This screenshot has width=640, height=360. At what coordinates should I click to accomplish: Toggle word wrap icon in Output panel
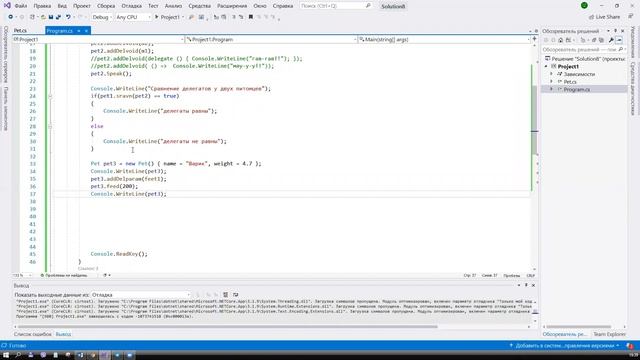[x=236, y=295]
